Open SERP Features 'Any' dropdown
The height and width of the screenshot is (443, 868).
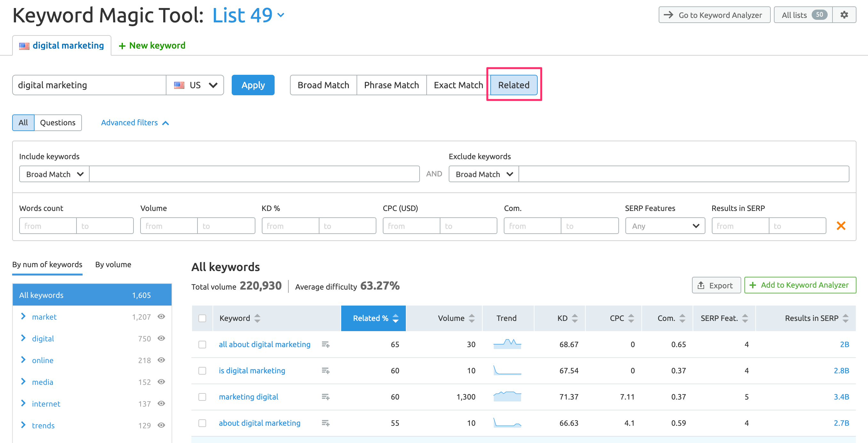coord(665,226)
